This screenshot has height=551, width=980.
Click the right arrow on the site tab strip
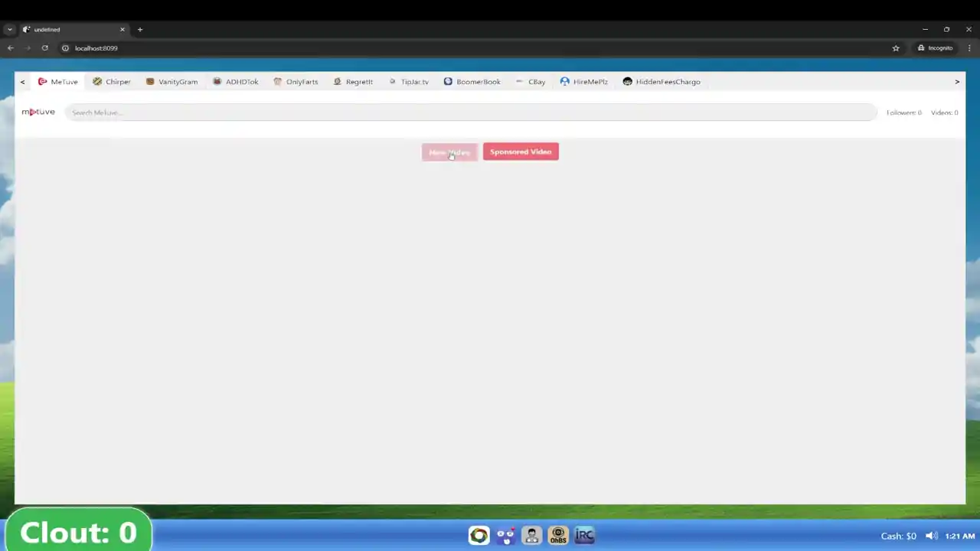(957, 82)
